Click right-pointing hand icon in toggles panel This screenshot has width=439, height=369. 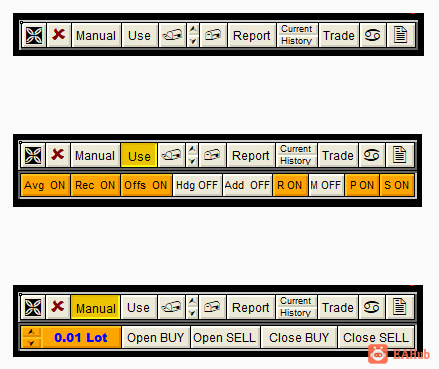point(212,155)
